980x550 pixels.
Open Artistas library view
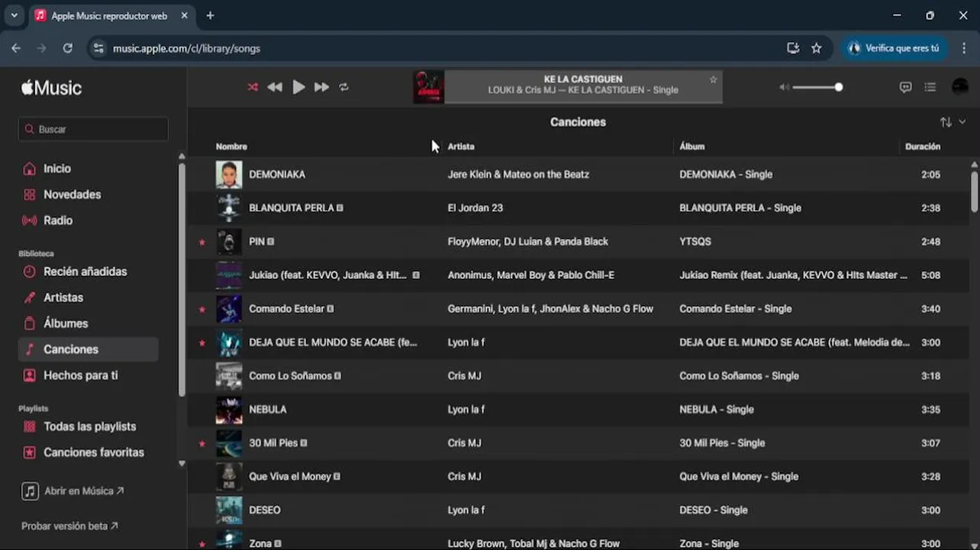click(63, 298)
